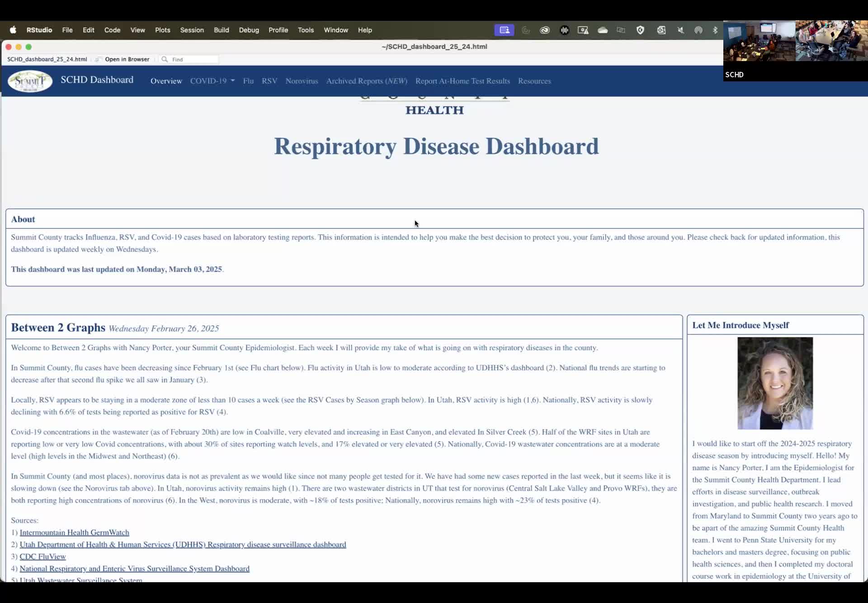Click the Bluetooth menu bar icon
868x603 pixels.
[x=715, y=30]
